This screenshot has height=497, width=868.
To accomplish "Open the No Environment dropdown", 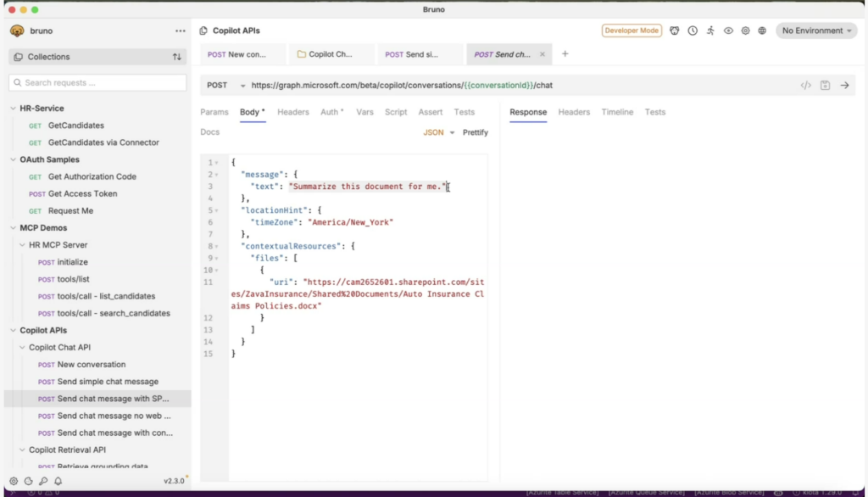I will pos(817,31).
